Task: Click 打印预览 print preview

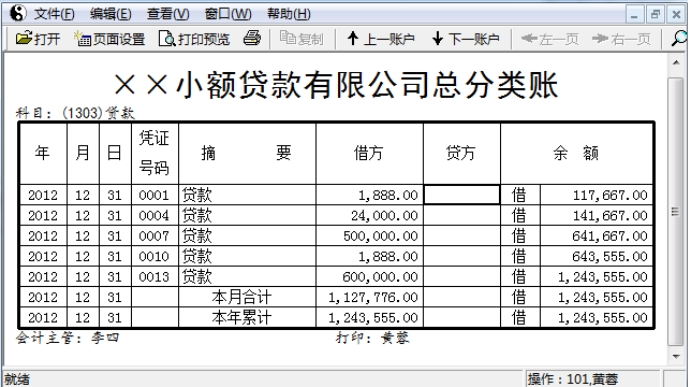Action: (x=194, y=39)
